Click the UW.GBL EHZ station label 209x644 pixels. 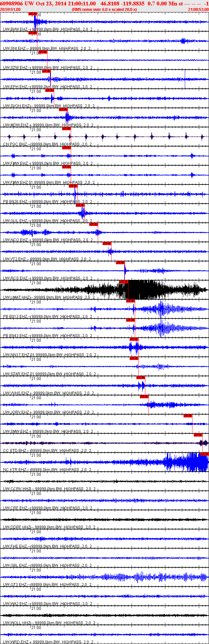coord(47,565)
